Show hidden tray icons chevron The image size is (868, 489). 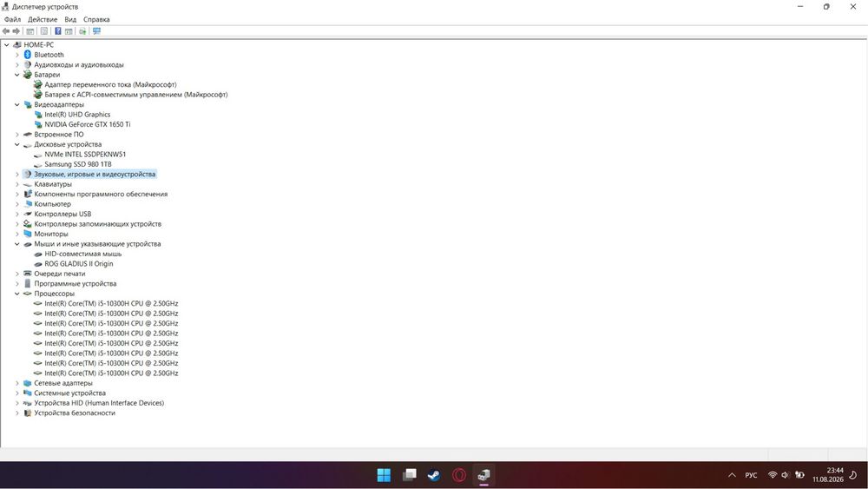pos(732,475)
